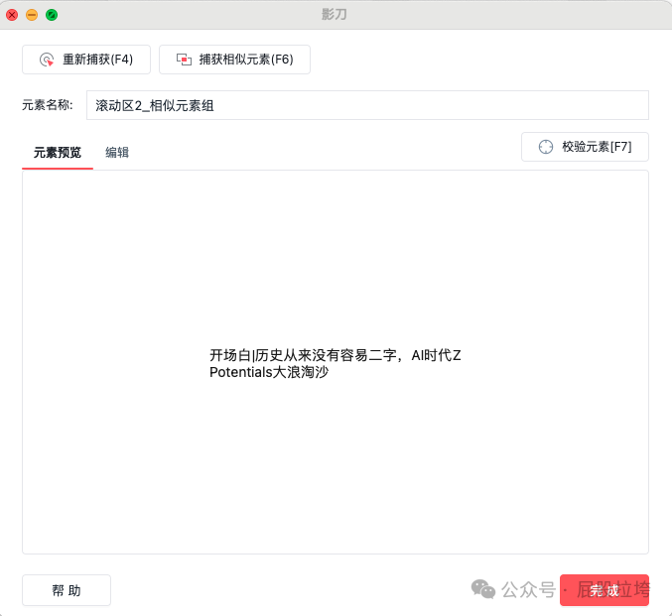Screen dimensions: 672x616
Task: Click the red 完成 button
Action: [605, 590]
